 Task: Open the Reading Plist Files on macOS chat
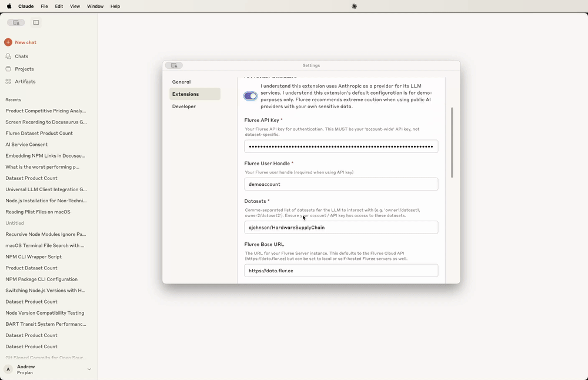(x=38, y=212)
